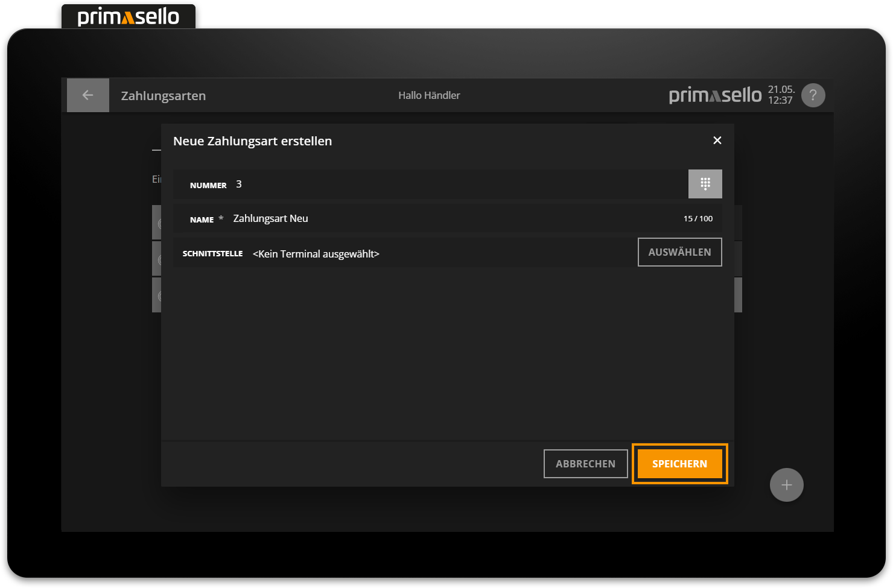
Task: Click the dialog title 'Neue Zahlungsart erstellen'
Action: (252, 141)
